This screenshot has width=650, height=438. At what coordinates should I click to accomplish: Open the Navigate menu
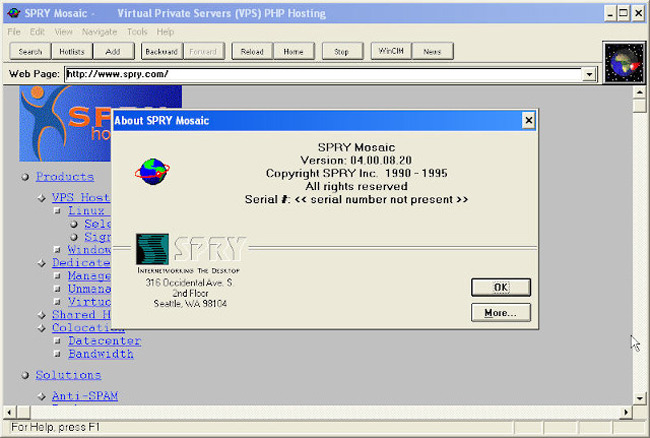[99, 31]
